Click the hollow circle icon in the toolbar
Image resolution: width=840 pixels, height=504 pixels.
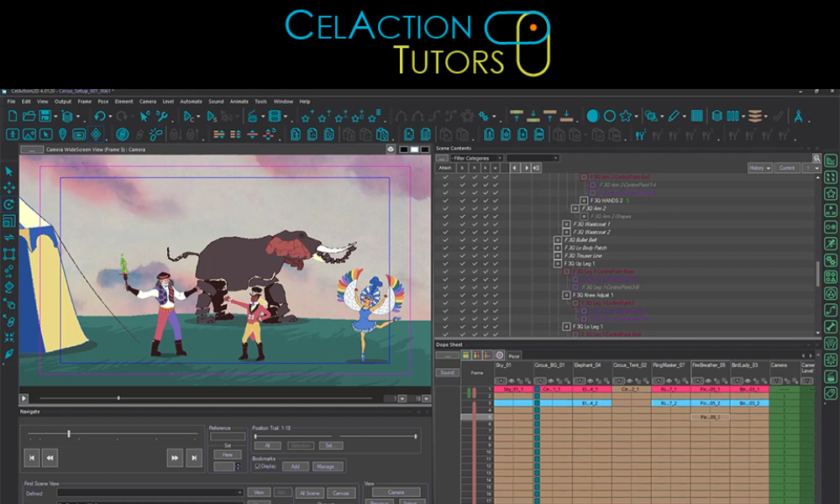point(610,116)
